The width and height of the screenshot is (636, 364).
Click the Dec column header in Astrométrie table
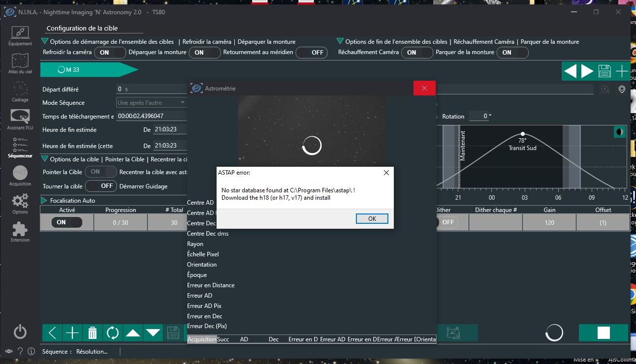click(274, 339)
